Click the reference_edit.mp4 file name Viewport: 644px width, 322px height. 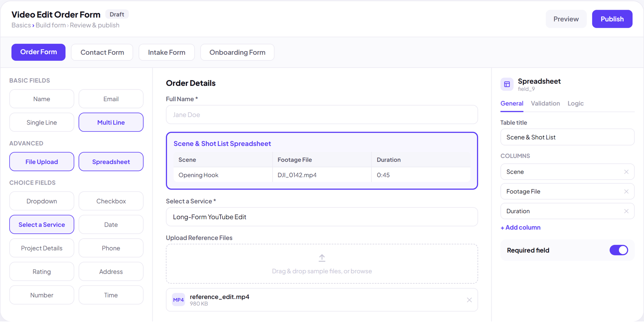[219, 297]
